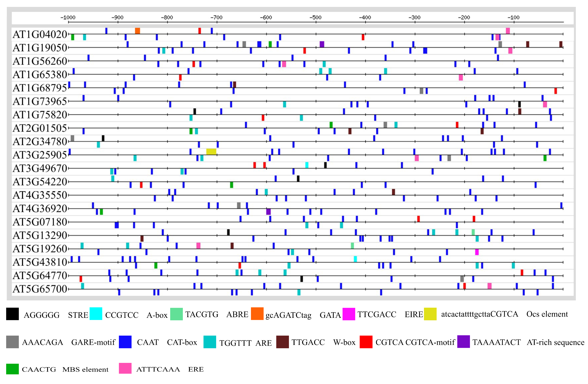Click the cyan A-box legend swatch

pyautogui.click(x=96, y=314)
